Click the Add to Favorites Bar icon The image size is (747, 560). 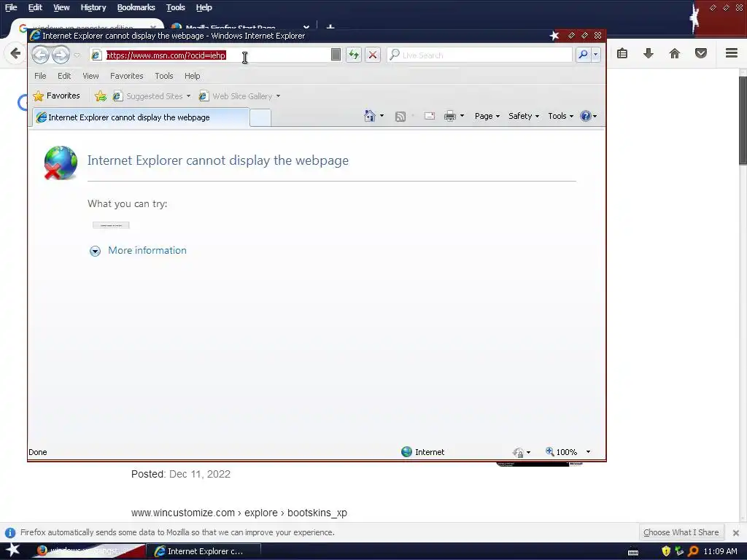click(x=101, y=96)
